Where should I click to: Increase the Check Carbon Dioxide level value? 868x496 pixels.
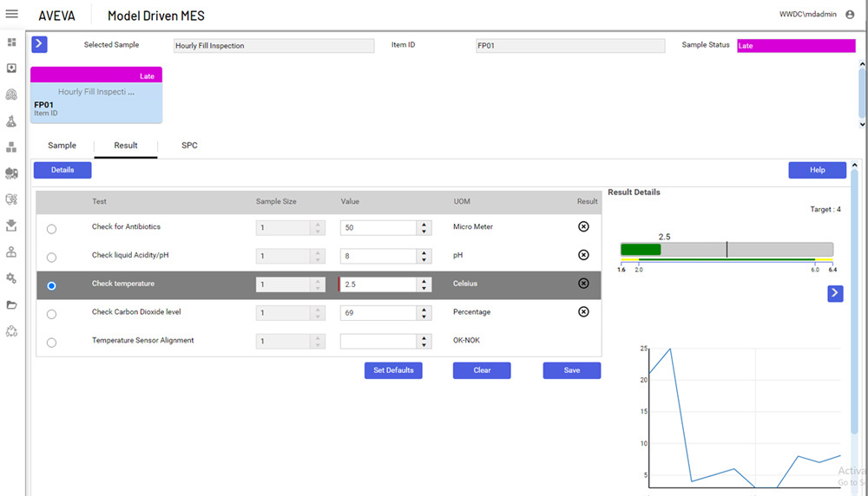[x=424, y=309]
